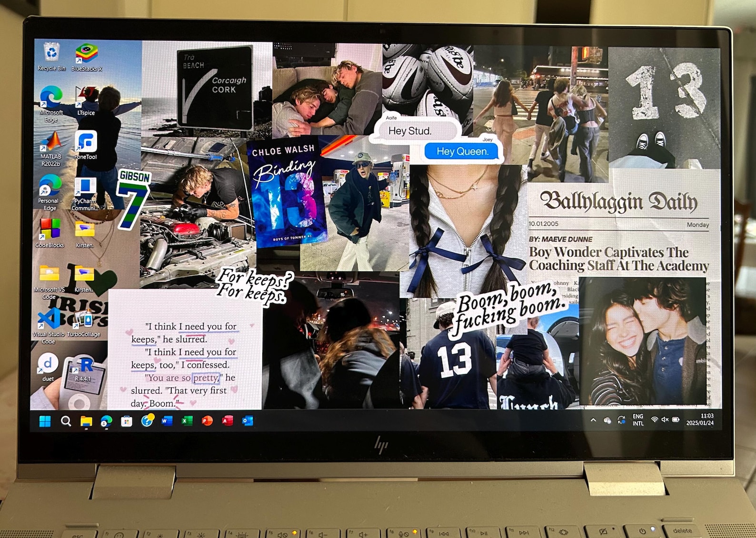The width and height of the screenshot is (756, 538).
Task: Open File Explorer from the taskbar
Action: [x=86, y=421]
